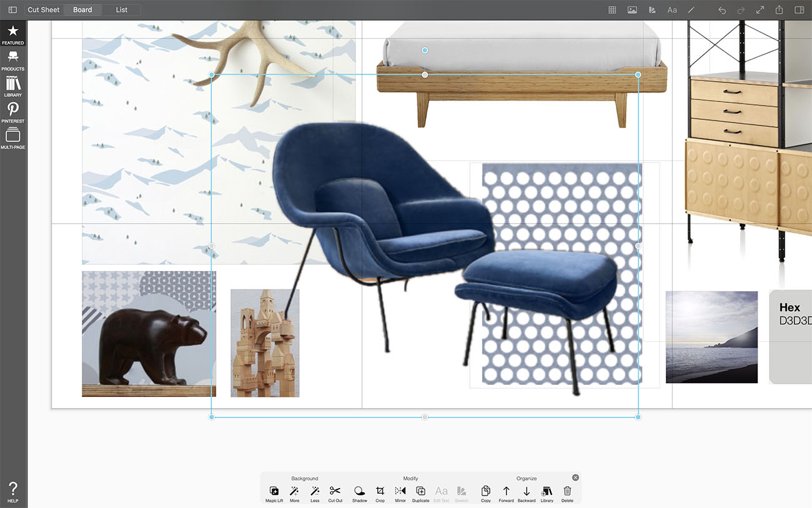
Task: Choose the Crop tool
Action: [380, 493]
